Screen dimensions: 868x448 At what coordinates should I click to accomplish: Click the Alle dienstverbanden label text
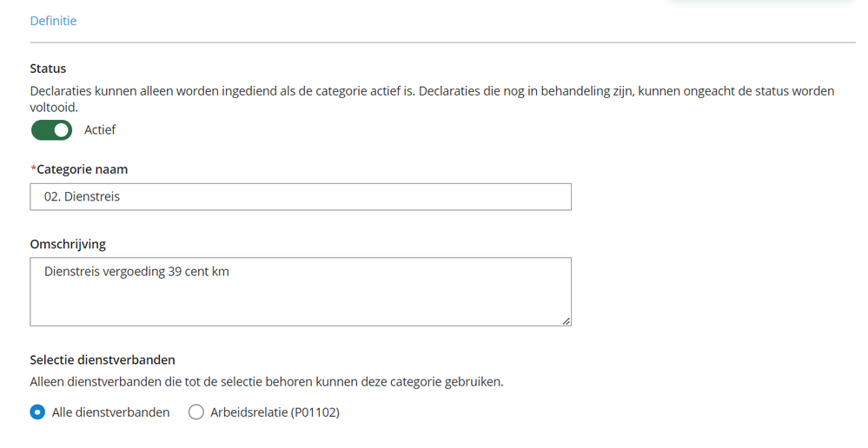[111, 412]
